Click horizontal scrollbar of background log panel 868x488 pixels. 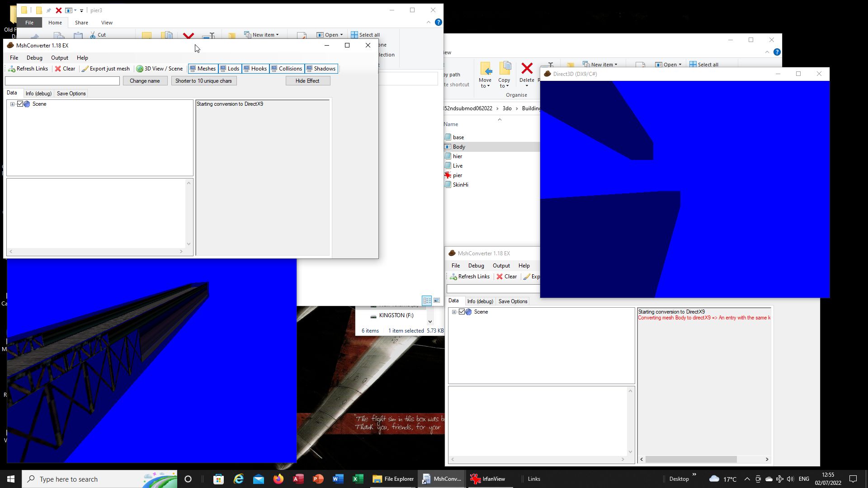[x=690, y=459]
